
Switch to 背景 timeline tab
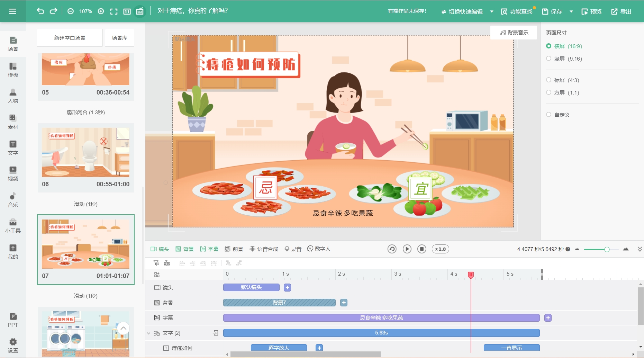[x=184, y=249]
